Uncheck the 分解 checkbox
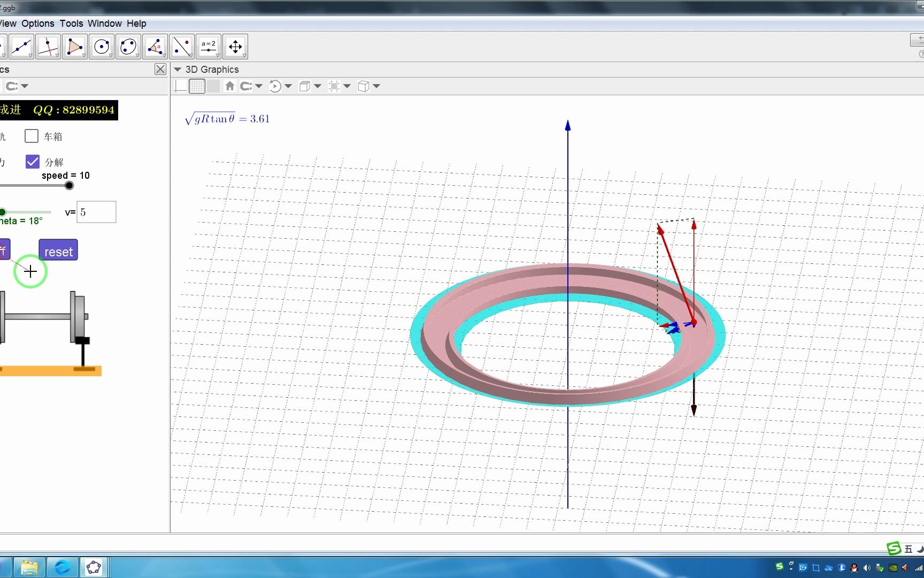The image size is (924, 578). click(x=32, y=161)
